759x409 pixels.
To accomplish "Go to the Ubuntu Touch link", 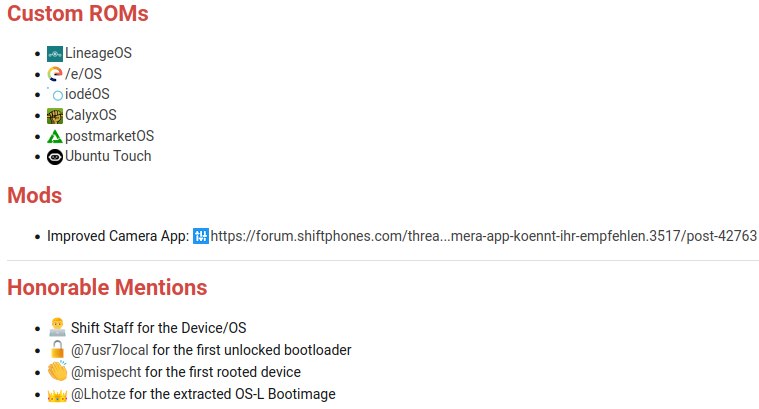I will (108, 157).
